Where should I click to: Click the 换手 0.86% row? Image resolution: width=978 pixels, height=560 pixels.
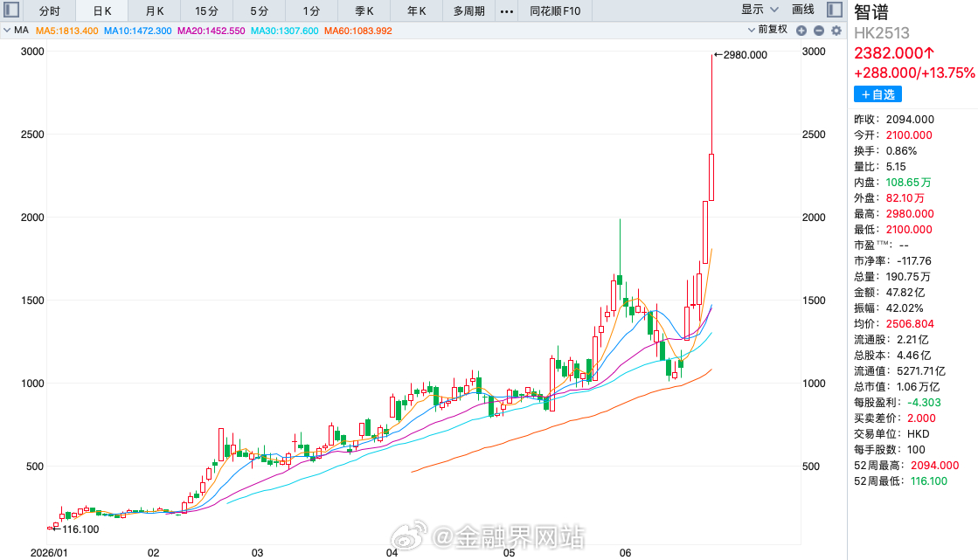pos(885,151)
